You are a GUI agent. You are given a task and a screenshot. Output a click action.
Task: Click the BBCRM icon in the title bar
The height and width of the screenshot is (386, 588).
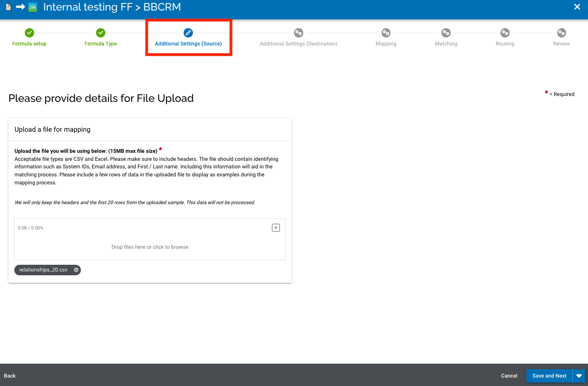[x=32, y=7]
